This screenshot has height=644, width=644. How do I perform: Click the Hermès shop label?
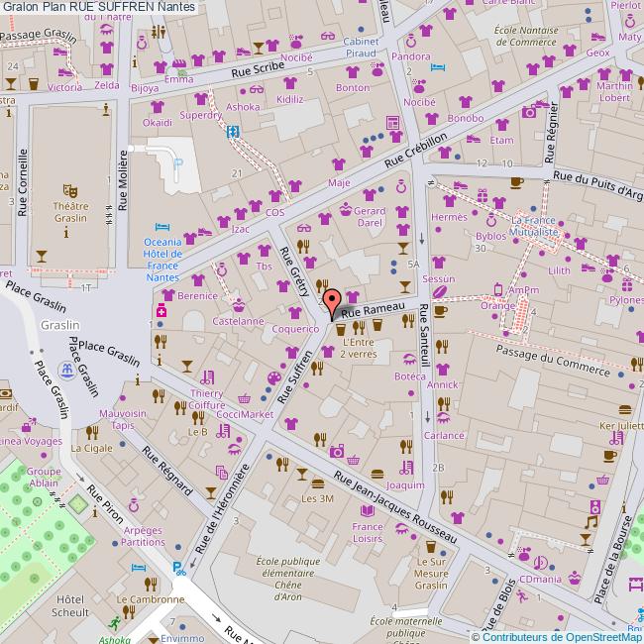tap(449, 217)
